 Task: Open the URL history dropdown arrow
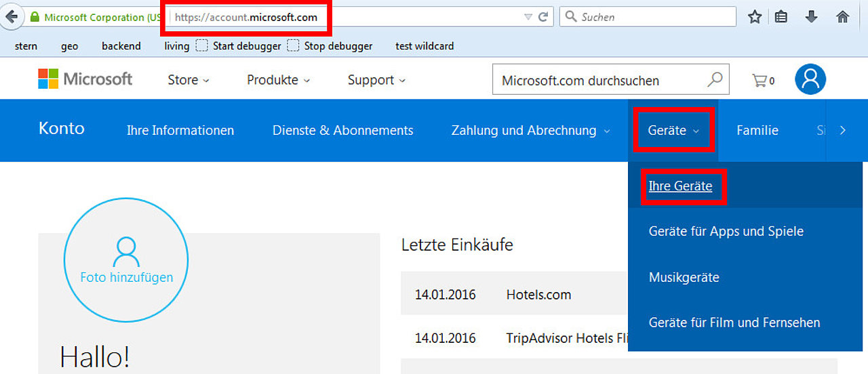[x=528, y=17]
